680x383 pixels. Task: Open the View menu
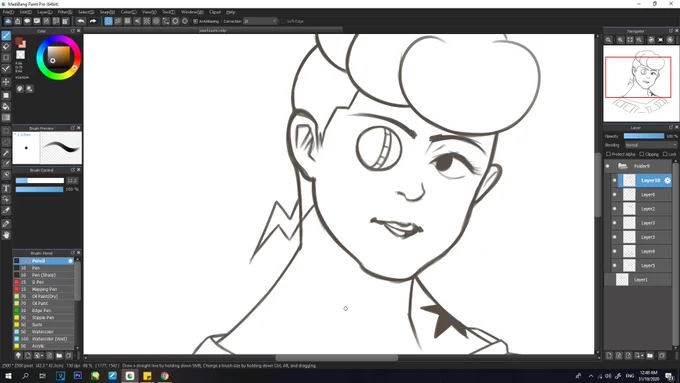point(149,12)
